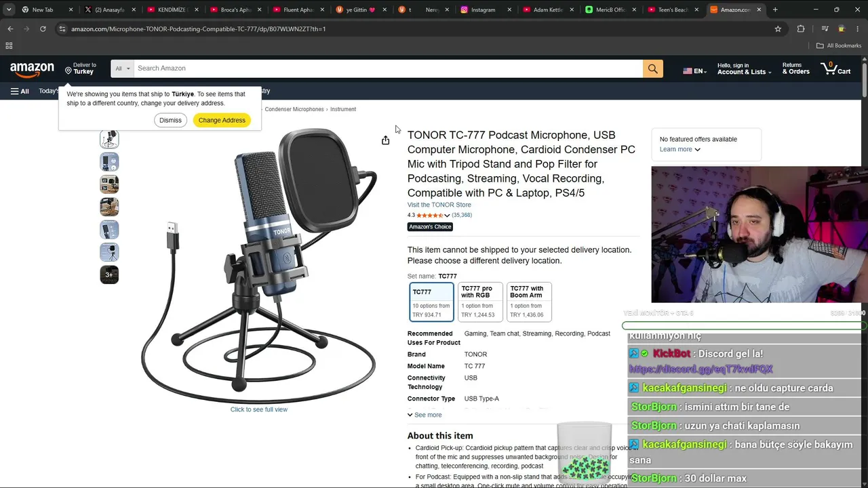The height and width of the screenshot is (488, 868).
Task: Open the Chrome apps grid shortcut
Action: [9, 45]
